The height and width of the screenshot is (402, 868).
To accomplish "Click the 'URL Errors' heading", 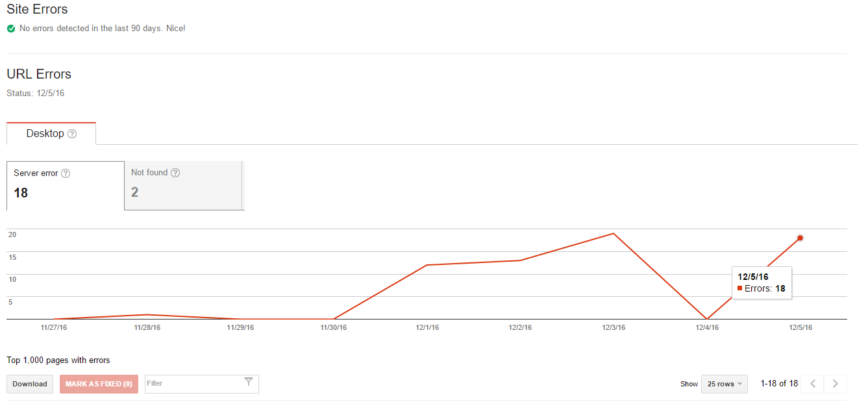I will [x=39, y=74].
